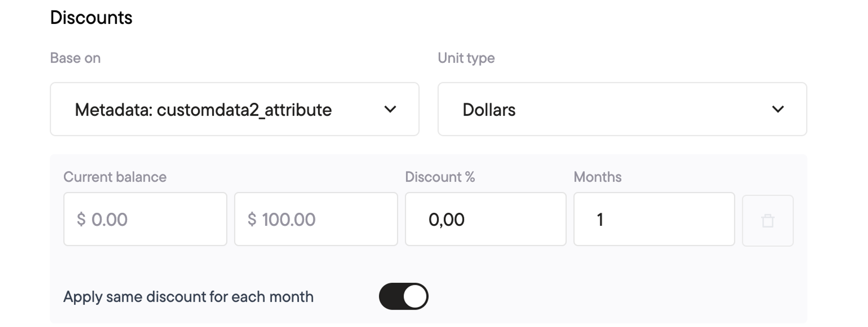Click the dollar sign in the $ 0.00 field
Image resolution: width=868 pixels, height=327 pixels.
(x=81, y=219)
